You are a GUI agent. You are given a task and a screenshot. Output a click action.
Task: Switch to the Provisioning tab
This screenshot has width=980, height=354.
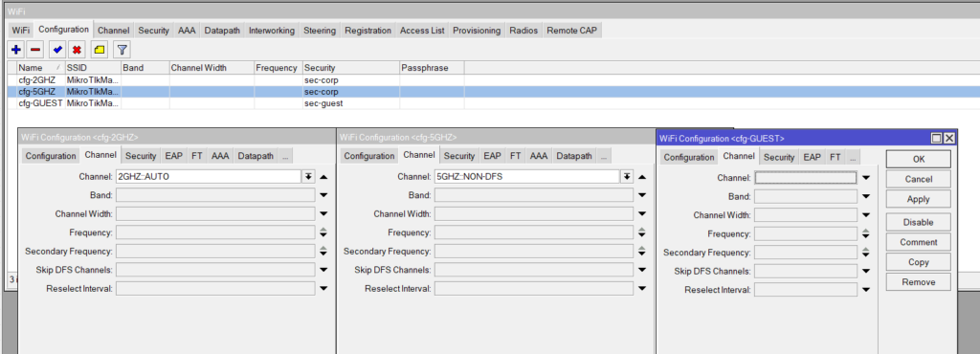[477, 31]
